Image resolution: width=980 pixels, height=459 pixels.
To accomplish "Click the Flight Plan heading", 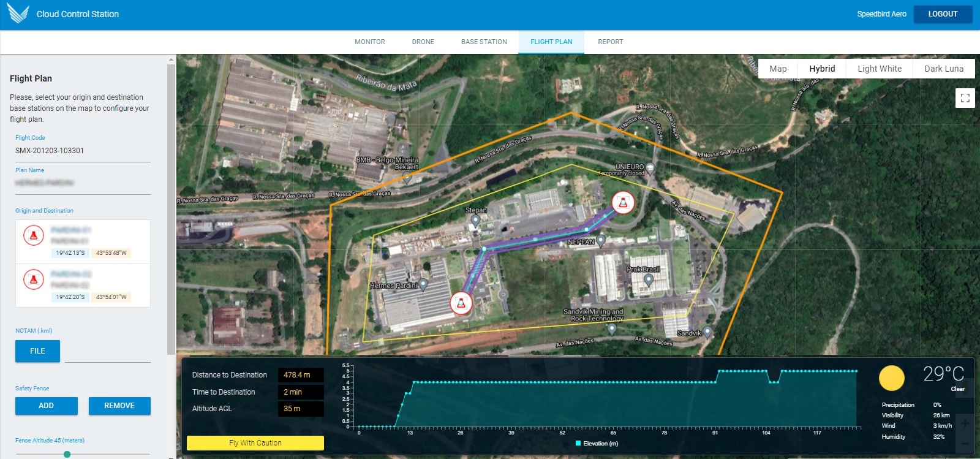I will coord(31,78).
